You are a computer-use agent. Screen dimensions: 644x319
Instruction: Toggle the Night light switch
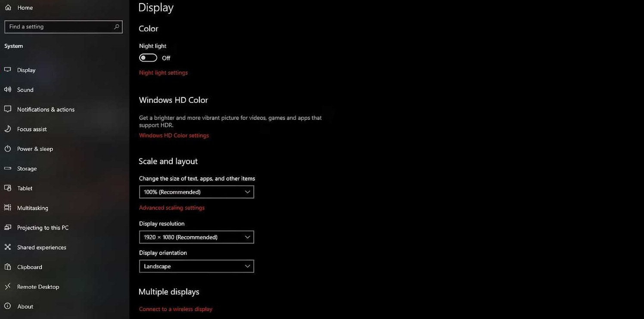tap(148, 58)
